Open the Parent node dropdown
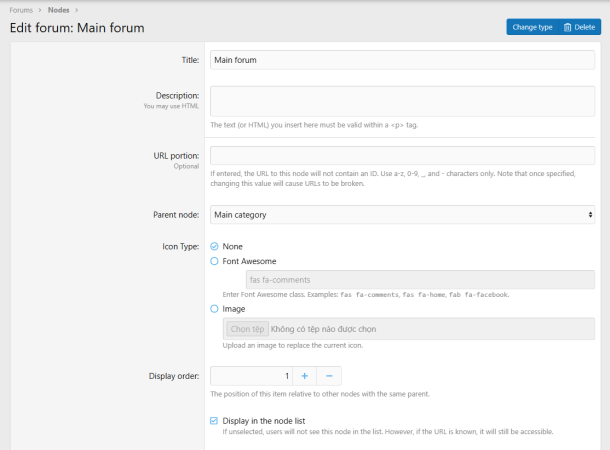Screen dimensions: 610x450 (402, 214)
